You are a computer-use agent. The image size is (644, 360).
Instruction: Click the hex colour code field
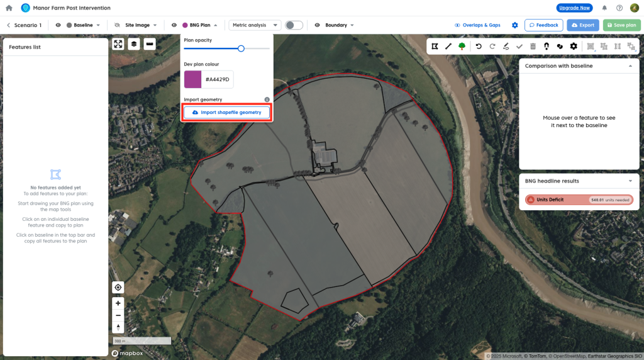[218, 80]
